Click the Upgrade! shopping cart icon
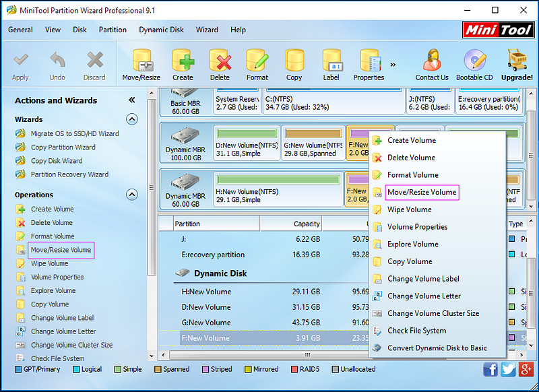 (x=517, y=60)
